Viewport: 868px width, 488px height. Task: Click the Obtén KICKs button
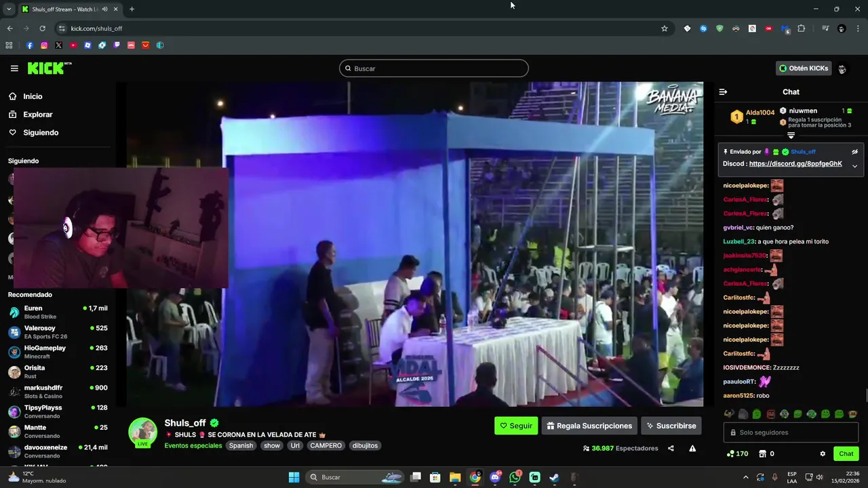pos(804,68)
